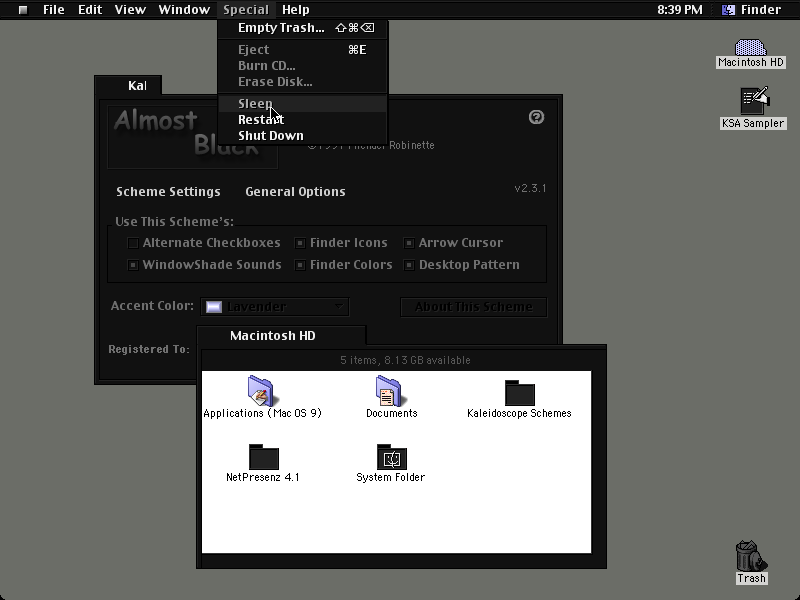Click the Almost Black scheme preview

(x=192, y=136)
